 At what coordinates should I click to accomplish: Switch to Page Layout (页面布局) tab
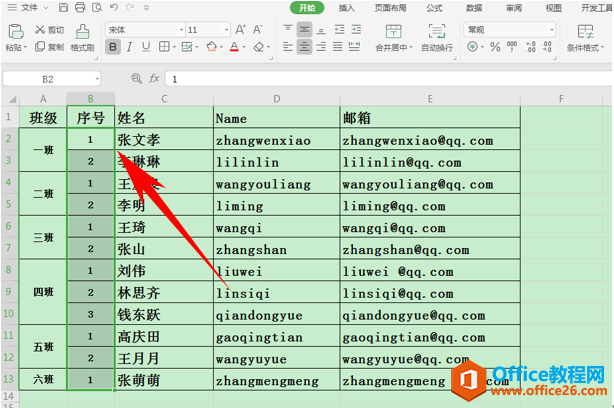pyautogui.click(x=390, y=8)
